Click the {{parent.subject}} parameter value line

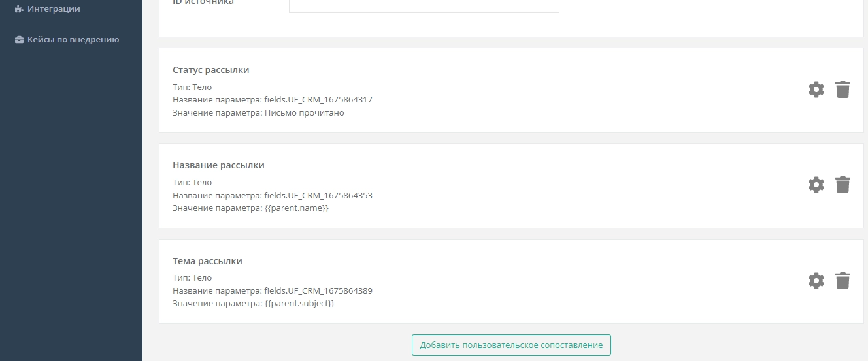(254, 304)
